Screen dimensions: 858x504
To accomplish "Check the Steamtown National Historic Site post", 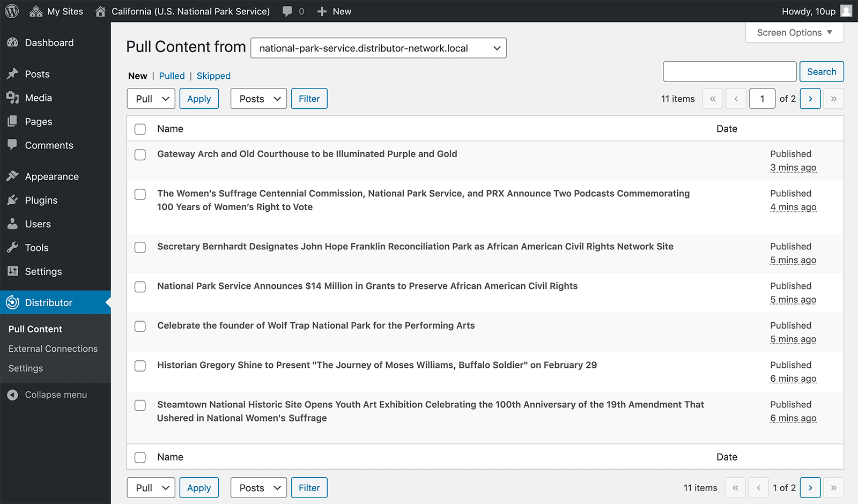I will pyautogui.click(x=140, y=405).
